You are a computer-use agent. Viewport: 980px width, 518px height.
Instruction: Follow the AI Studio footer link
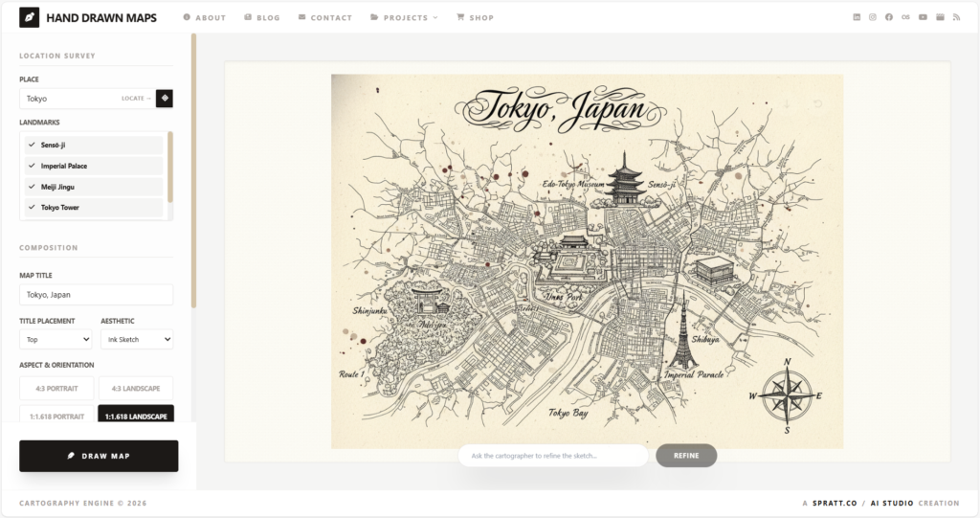tap(892, 503)
